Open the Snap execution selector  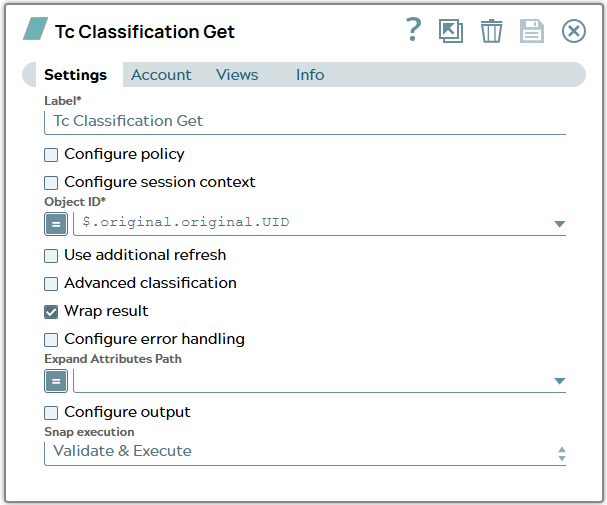pos(305,452)
